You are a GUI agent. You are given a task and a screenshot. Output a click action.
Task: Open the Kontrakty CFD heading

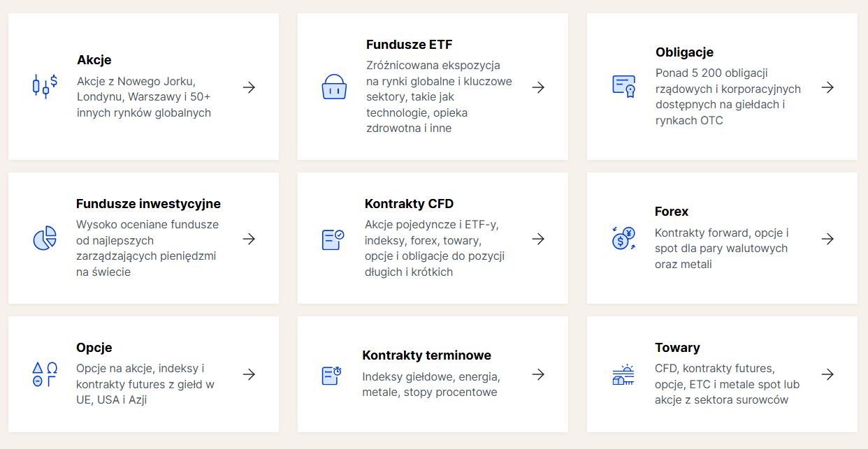(x=409, y=204)
